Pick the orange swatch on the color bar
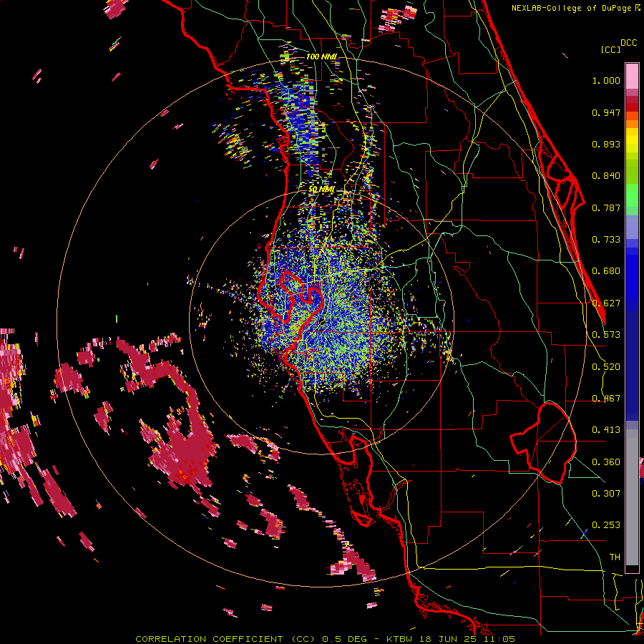The height and width of the screenshot is (644, 644). [x=632, y=124]
